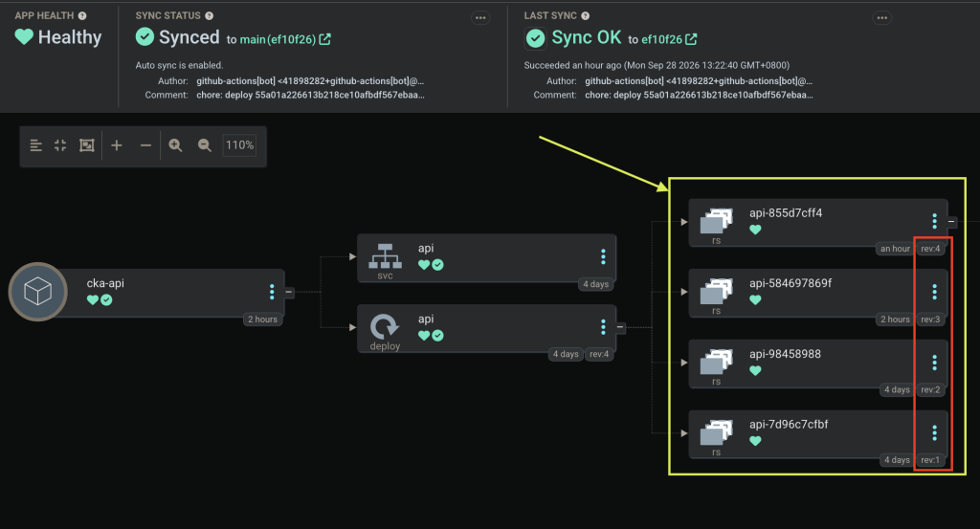
Task: Select the rev:4 tag on api deploy
Action: tap(599, 354)
